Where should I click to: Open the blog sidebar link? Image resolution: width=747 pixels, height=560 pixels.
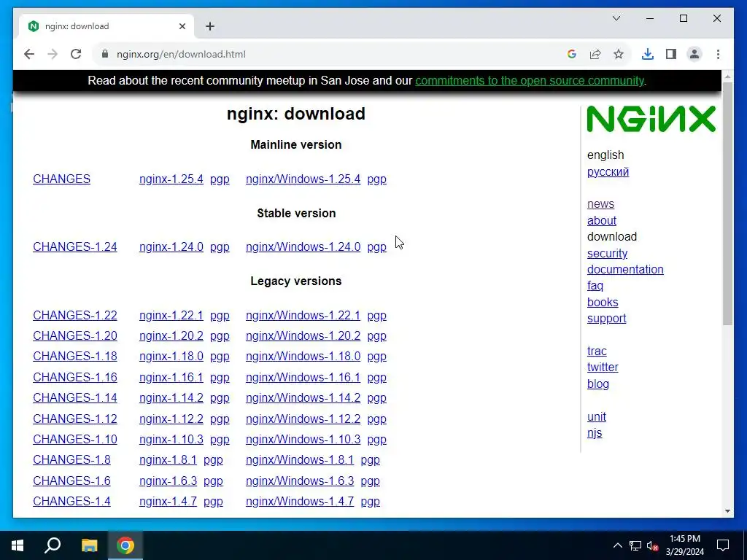[x=598, y=384]
